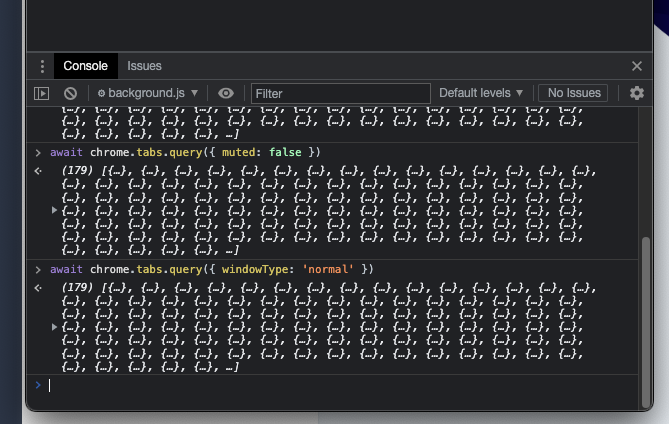Expand the muted query result array
This screenshot has width=669, height=424.
coord(54,211)
